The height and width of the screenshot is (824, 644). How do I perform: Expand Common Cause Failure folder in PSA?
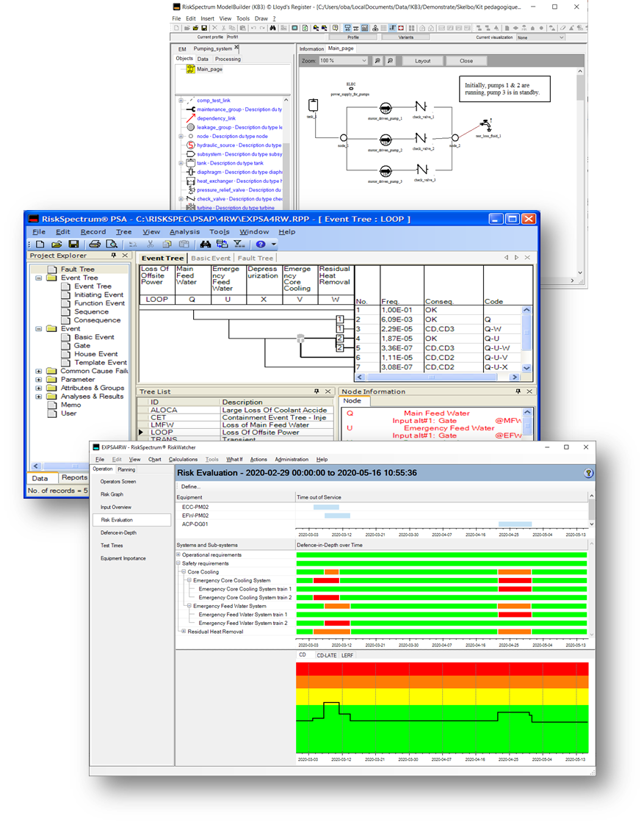38,372
